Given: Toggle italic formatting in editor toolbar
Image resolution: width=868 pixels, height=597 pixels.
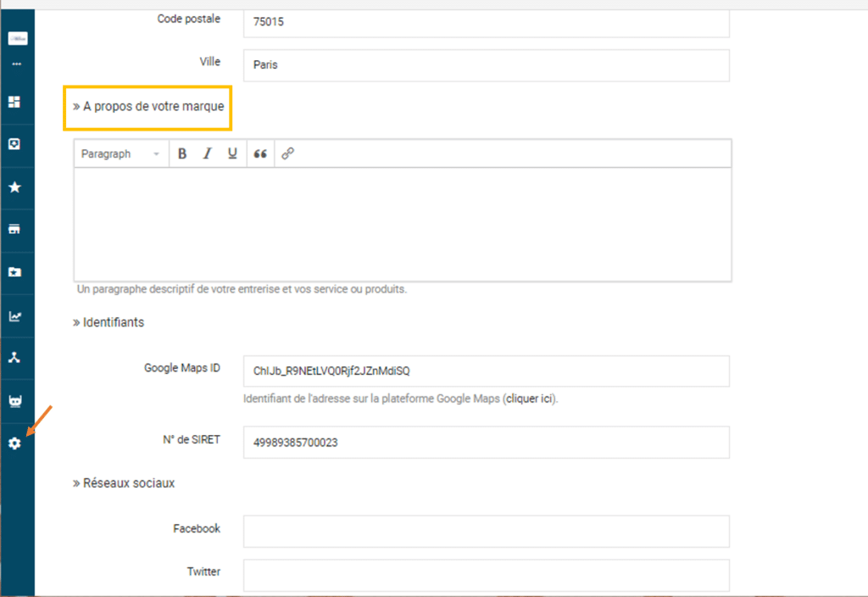Looking at the screenshot, I should [206, 153].
